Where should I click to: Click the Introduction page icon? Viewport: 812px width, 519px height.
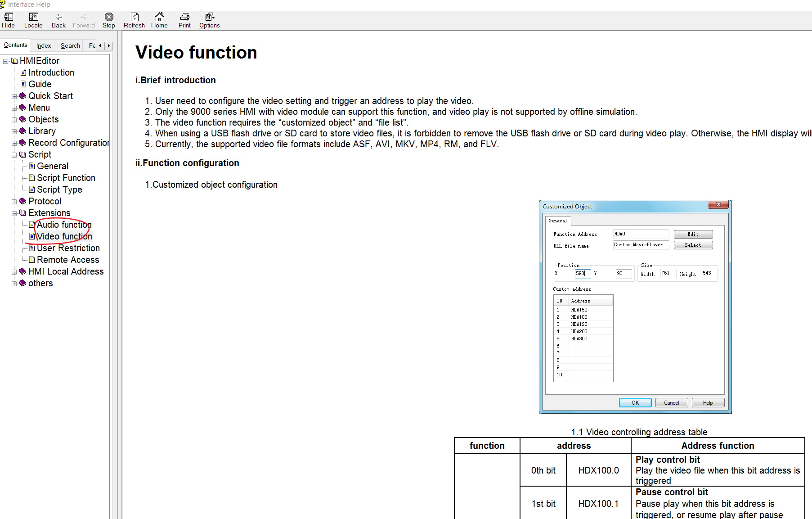(23, 72)
